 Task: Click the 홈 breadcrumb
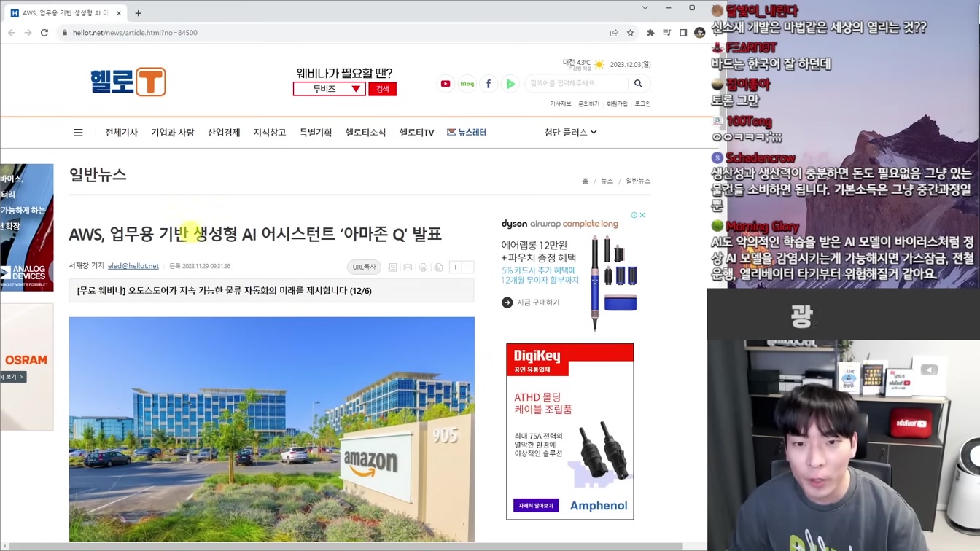[585, 181]
